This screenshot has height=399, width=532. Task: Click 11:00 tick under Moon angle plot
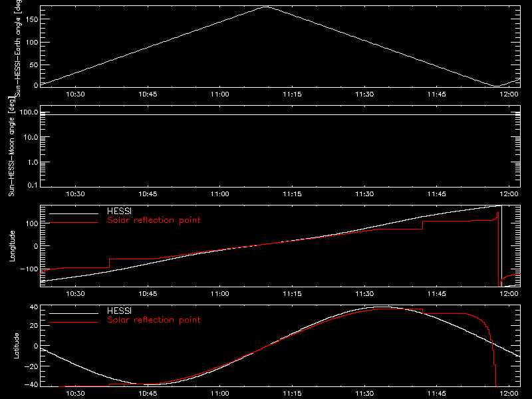[220, 194]
